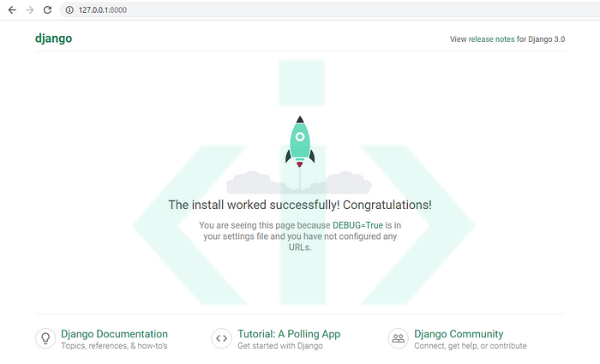This screenshot has height=364, width=600.
Task: Click the browser forward arrow
Action: (x=30, y=9)
